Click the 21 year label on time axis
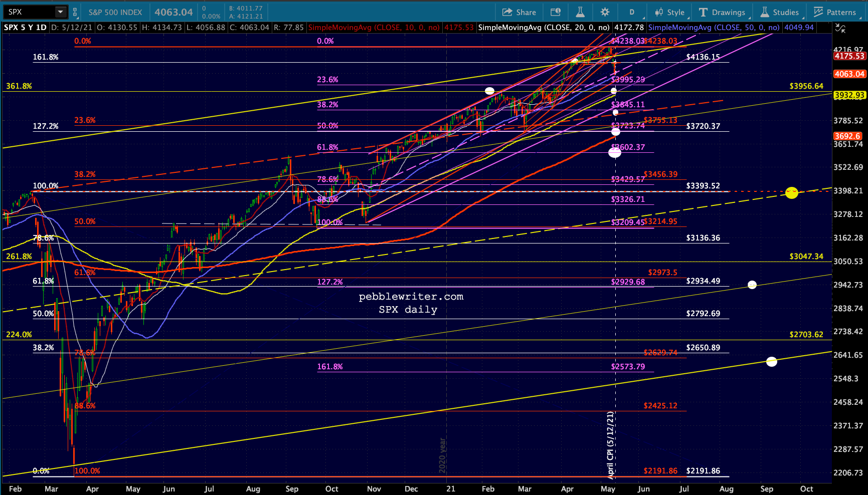This screenshot has height=495, width=868. pyautogui.click(x=451, y=489)
